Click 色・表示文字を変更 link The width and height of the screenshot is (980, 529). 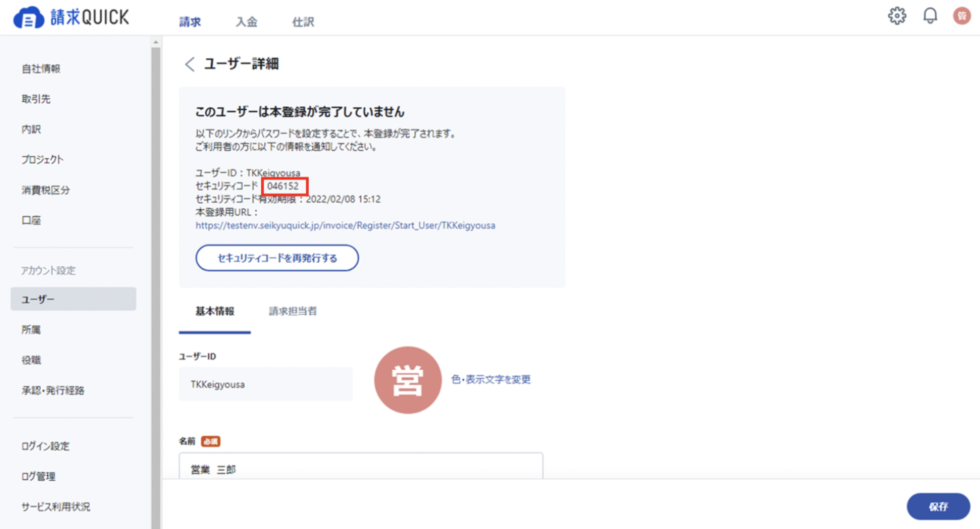click(x=491, y=379)
